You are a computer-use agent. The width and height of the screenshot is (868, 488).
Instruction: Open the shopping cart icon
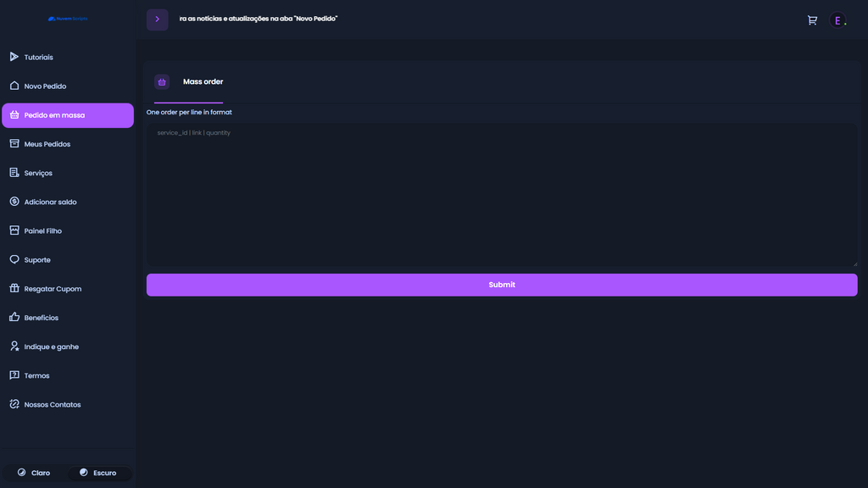pyautogui.click(x=812, y=20)
